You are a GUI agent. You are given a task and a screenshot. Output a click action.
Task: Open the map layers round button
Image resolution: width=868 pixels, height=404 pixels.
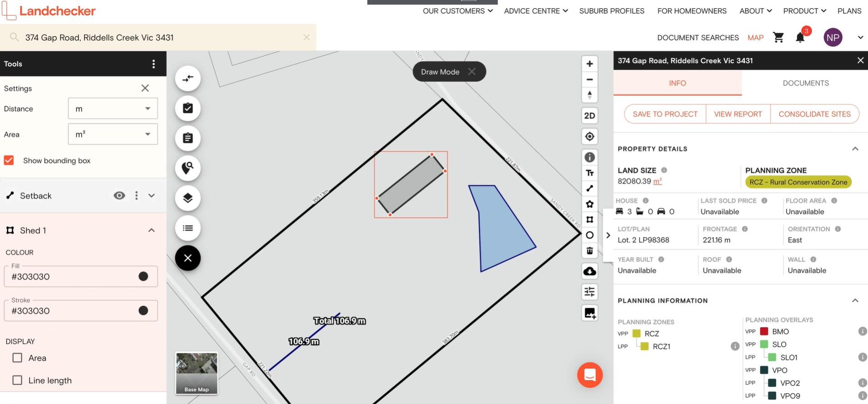188,198
